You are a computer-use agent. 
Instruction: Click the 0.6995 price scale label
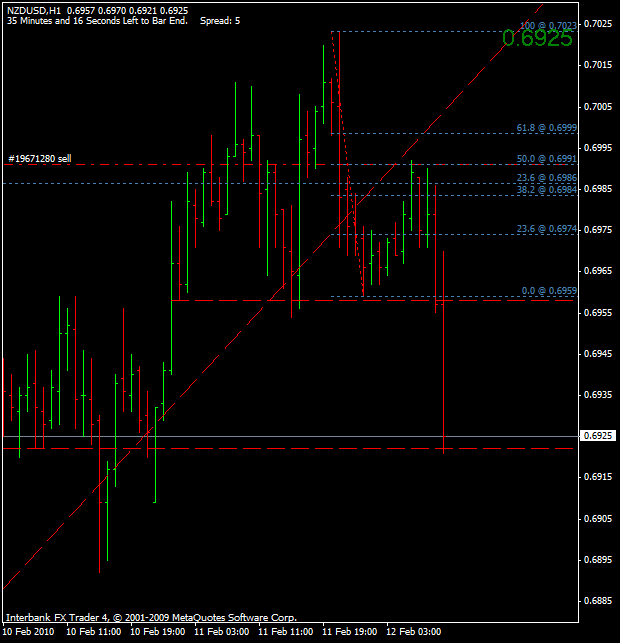coord(598,148)
